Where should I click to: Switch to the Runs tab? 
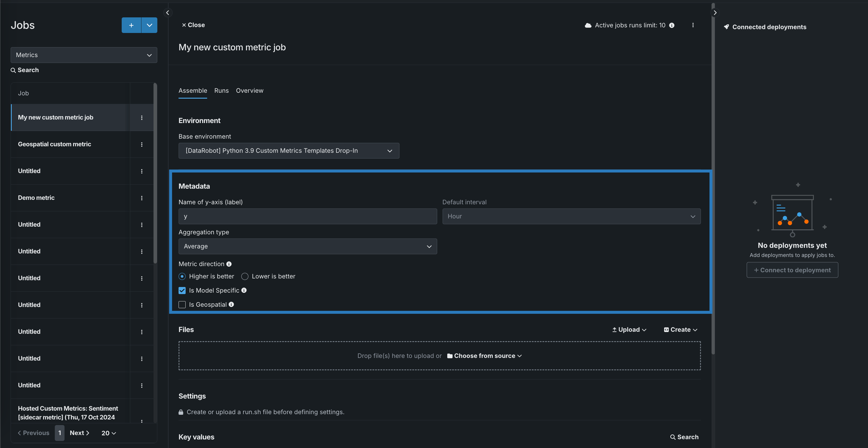[221, 91]
